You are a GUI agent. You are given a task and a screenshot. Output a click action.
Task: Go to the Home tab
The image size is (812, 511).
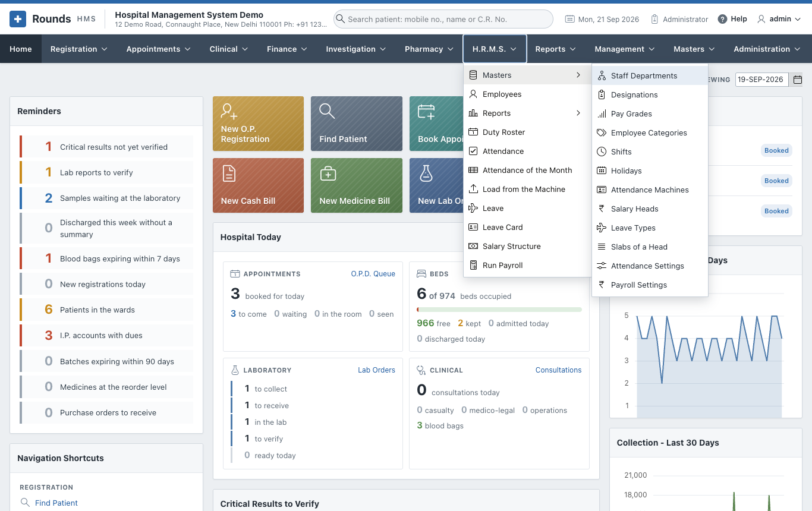21,49
